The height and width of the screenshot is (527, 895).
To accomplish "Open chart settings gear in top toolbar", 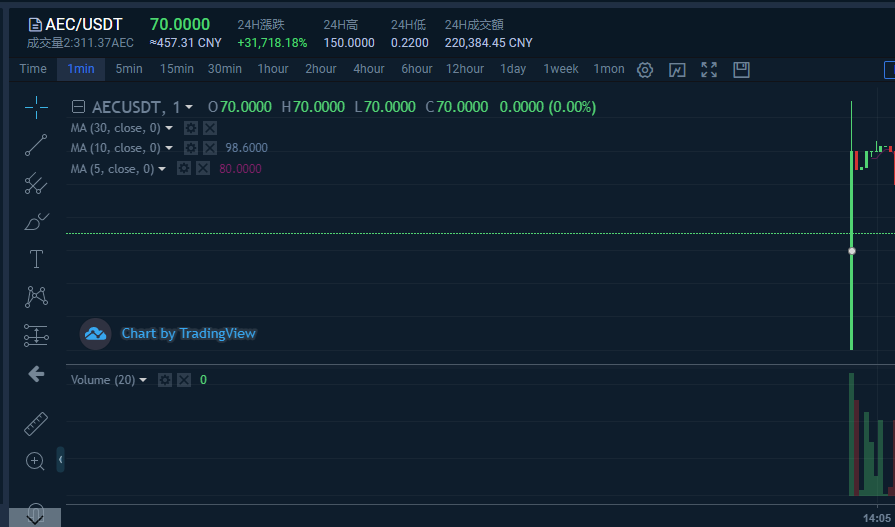I will [645, 69].
